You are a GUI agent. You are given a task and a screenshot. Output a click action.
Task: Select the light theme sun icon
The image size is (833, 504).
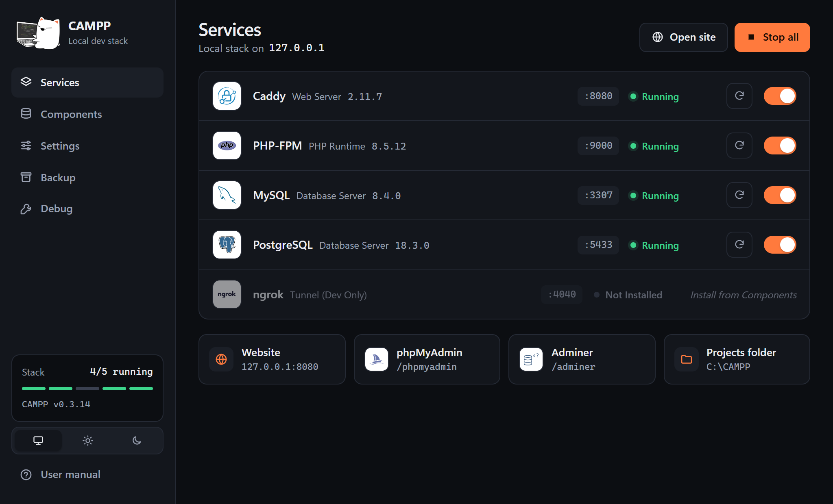[87, 441]
